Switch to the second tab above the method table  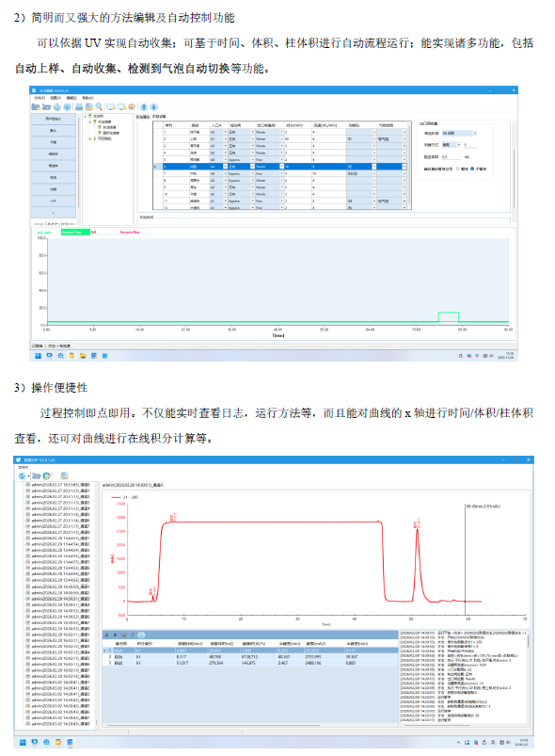tap(159, 117)
